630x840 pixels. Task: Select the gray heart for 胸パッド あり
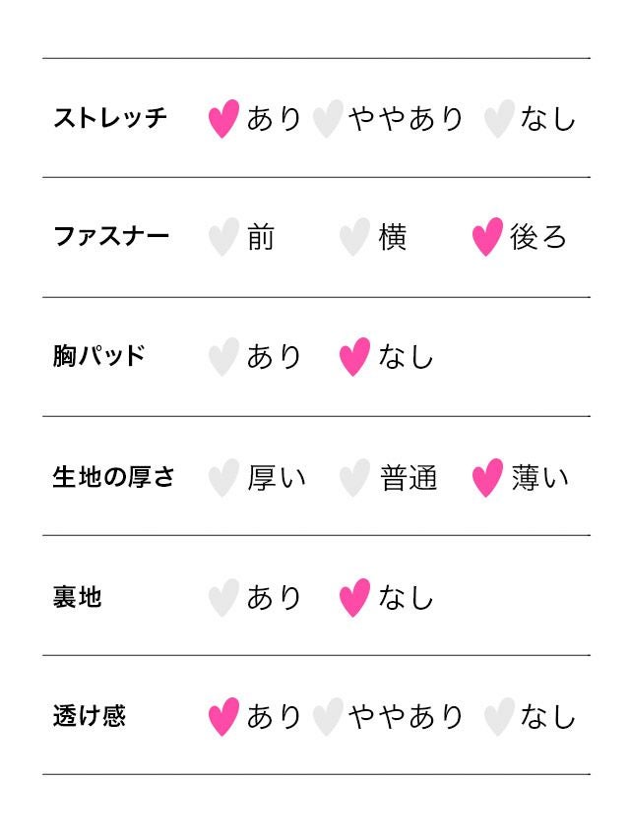point(224,357)
